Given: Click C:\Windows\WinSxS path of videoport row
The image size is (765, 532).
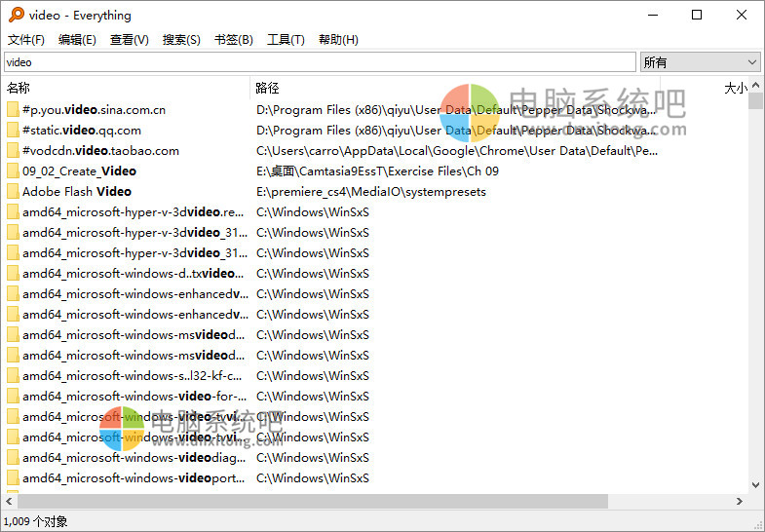Looking at the screenshot, I should click(313, 478).
